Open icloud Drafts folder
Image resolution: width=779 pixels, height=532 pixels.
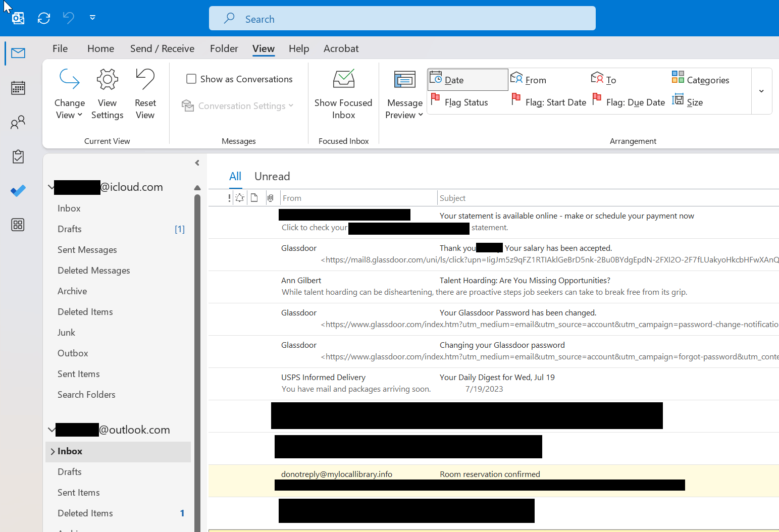(119, 229)
